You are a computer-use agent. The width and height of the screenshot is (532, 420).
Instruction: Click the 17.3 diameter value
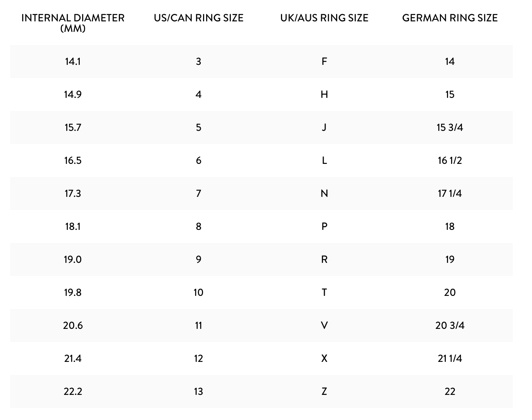pyautogui.click(x=73, y=193)
